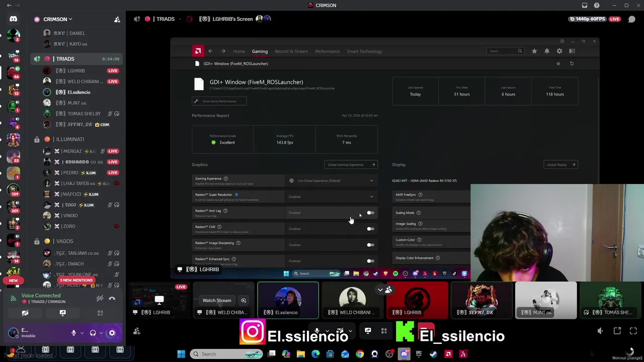Share your screen from voice panel
Screen dimensions: 644x362
pyautogui.click(x=62, y=313)
